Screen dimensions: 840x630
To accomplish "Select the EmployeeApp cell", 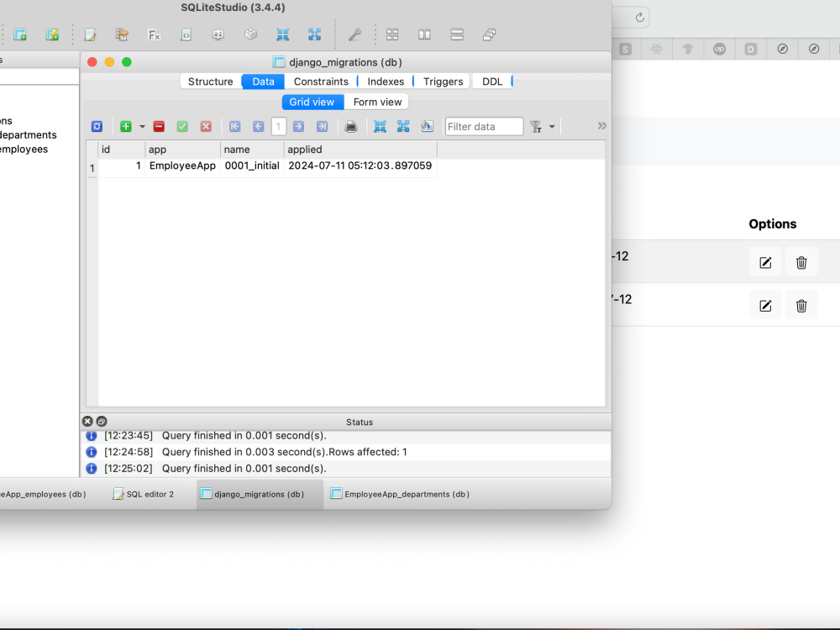I will [182, 166].
